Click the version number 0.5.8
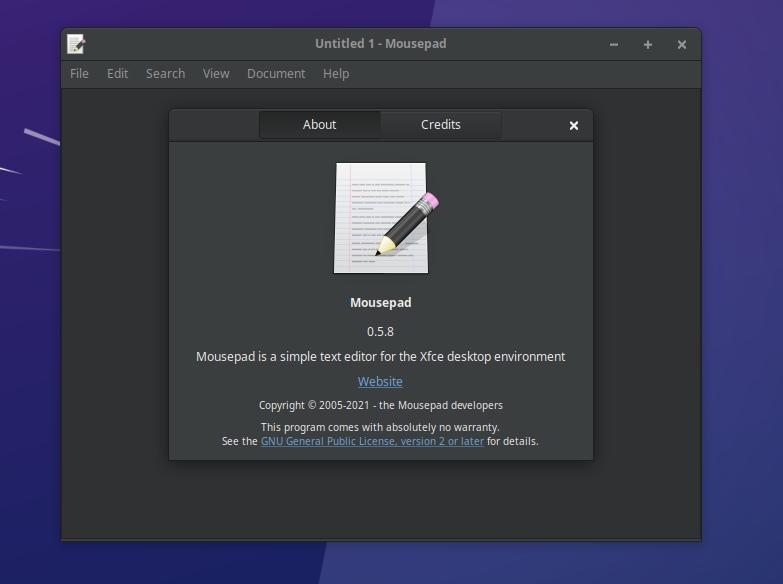Image resolution: width=783 pixels, height=584 pixels. coord(380,332)
